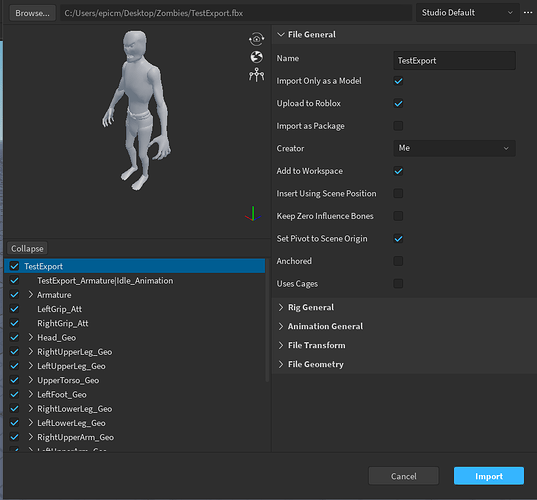Image resolution: width=537 pixels, height=500 pixels.
Task: Uncheck the UpperTorso_Geo checkbox
Action: click(x=14, y=380)
